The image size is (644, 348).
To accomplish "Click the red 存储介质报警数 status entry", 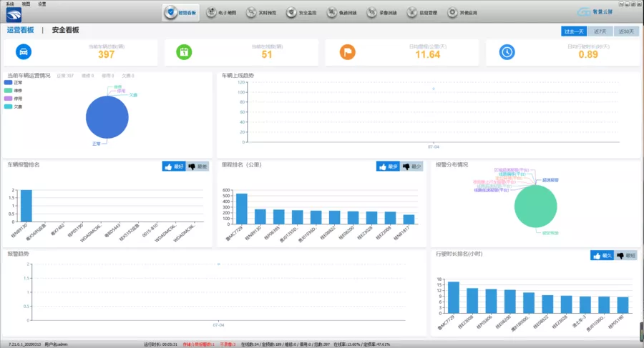I will click(x=199, y=344).
